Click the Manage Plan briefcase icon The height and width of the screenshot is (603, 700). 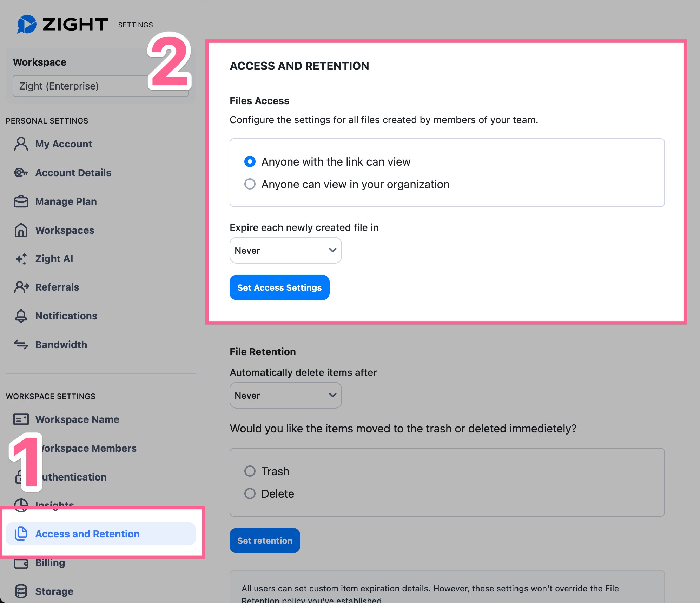pos(21,201)
